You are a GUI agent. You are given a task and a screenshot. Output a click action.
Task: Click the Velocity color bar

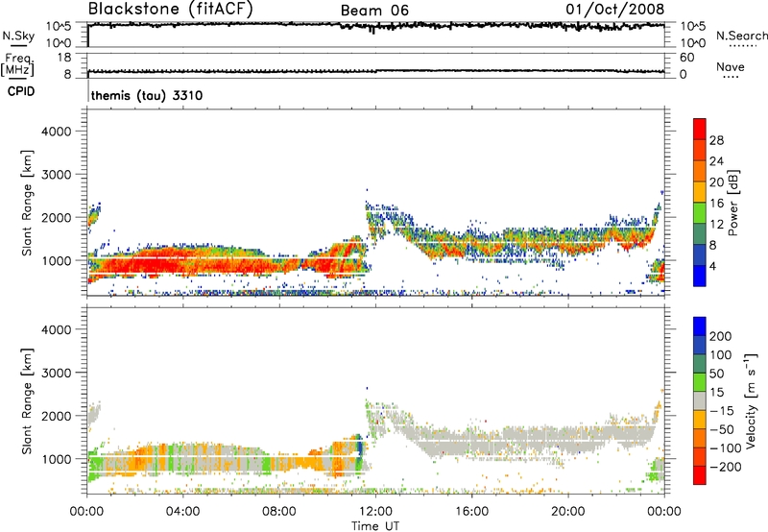(x=700, y=400)
